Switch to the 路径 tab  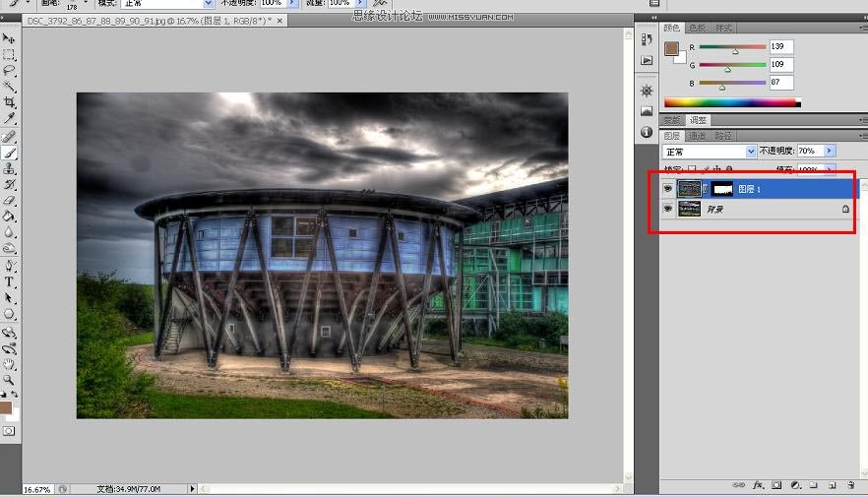coord(723,136)
